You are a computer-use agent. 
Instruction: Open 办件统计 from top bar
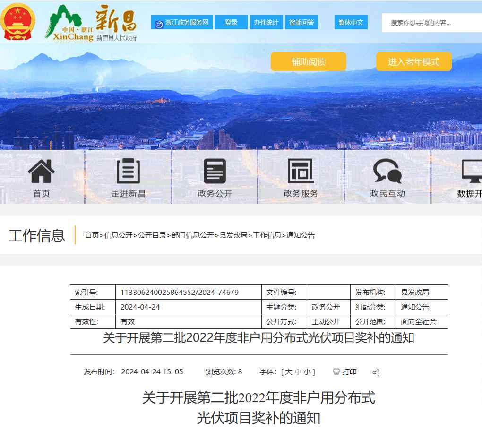[266, 22]
